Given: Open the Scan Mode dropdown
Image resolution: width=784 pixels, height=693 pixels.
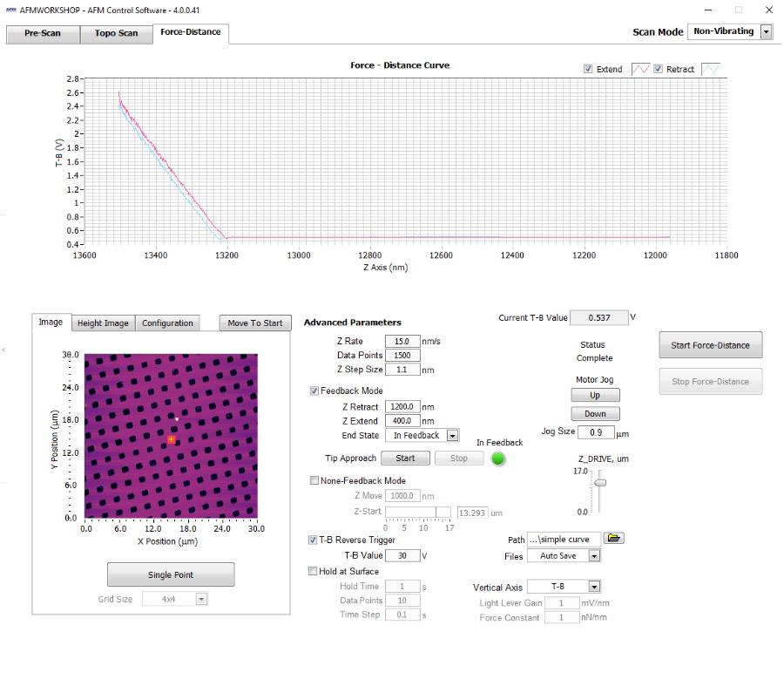Looking at the screenshot, I should [767, 31].
